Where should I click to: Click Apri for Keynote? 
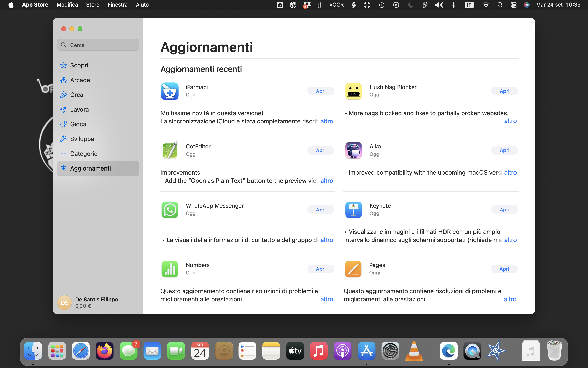pyautogui.click(x=504, y=210)
